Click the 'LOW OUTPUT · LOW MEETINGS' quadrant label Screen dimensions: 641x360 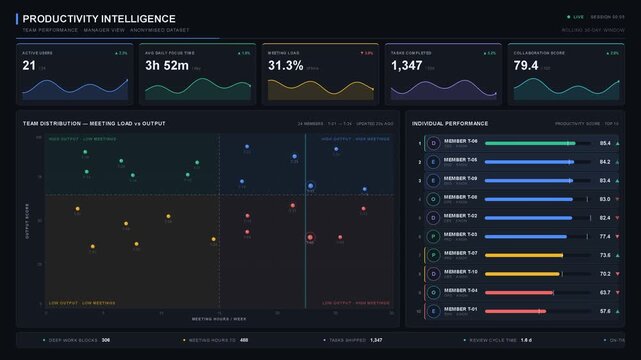[x=82, y=303]
